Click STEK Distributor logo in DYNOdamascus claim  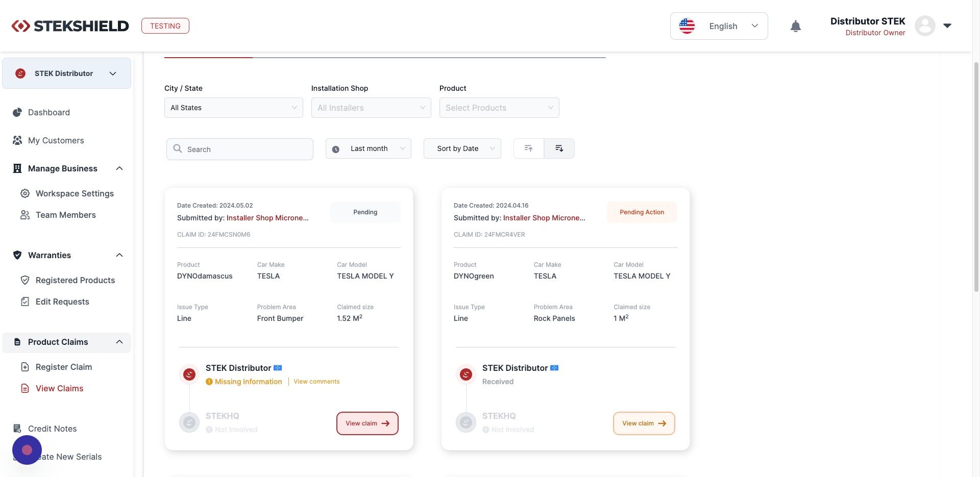click(189, 374)
